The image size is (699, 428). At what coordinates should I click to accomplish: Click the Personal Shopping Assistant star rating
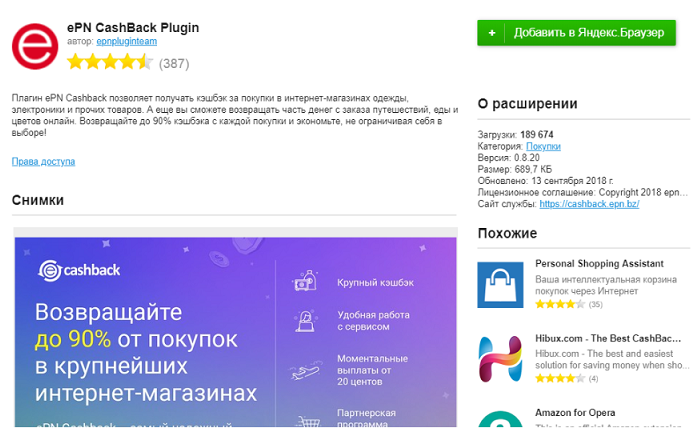560,305
